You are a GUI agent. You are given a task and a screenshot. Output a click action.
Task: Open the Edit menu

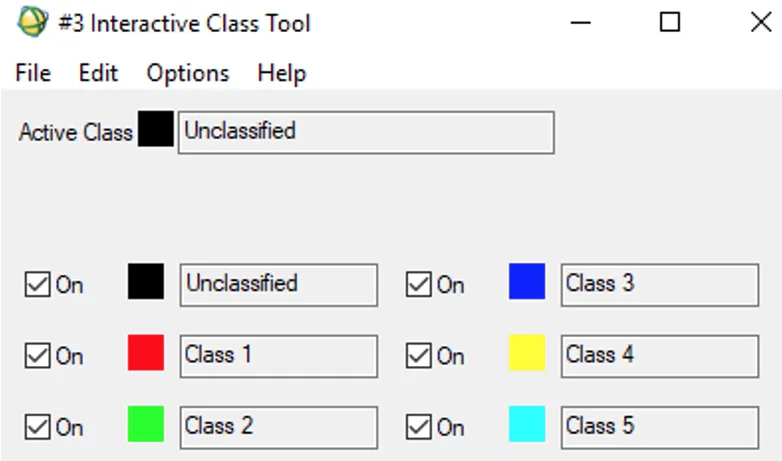(x=98, y=73)
